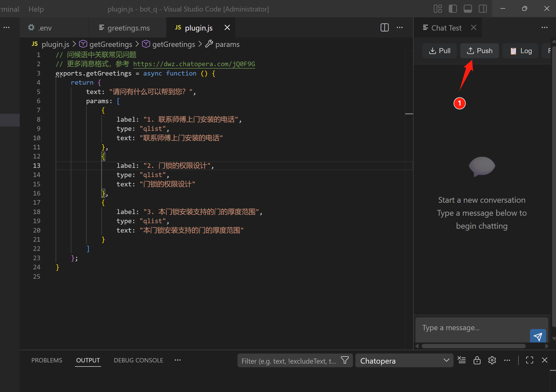Screen dimensions: 556x392
Task: Close the bottom panel
Action: pos(544,360)
